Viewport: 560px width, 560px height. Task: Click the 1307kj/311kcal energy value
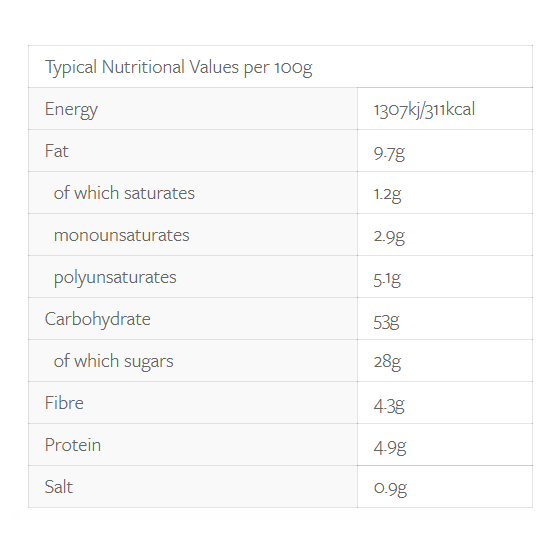[x=424, y=109]
